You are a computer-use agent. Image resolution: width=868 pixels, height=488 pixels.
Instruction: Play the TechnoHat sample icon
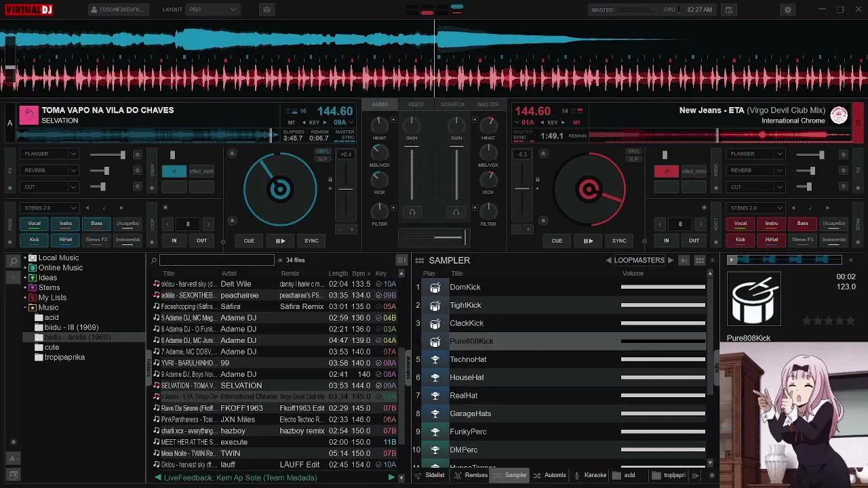coord(435,360)
